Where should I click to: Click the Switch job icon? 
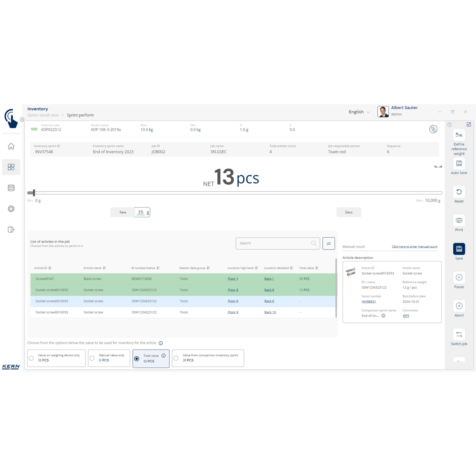pyautogui.click(x=459, y=334)
